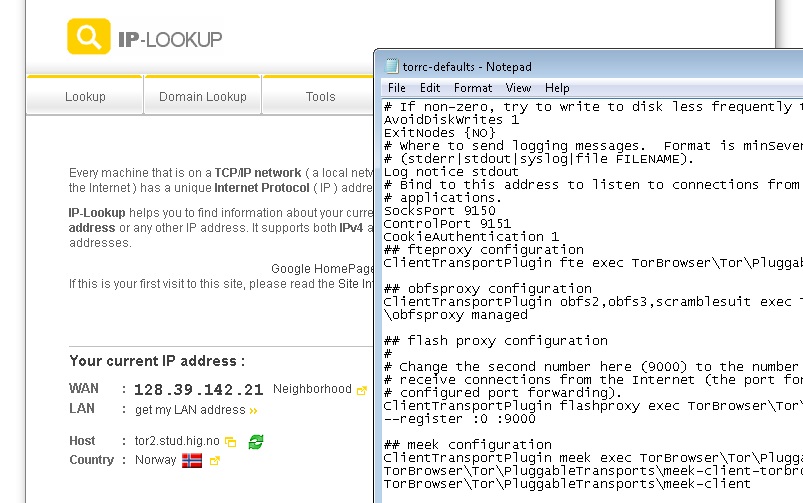Click the '## obfsproxy configuration' line
803x503 pixels.
coord(488,288)
